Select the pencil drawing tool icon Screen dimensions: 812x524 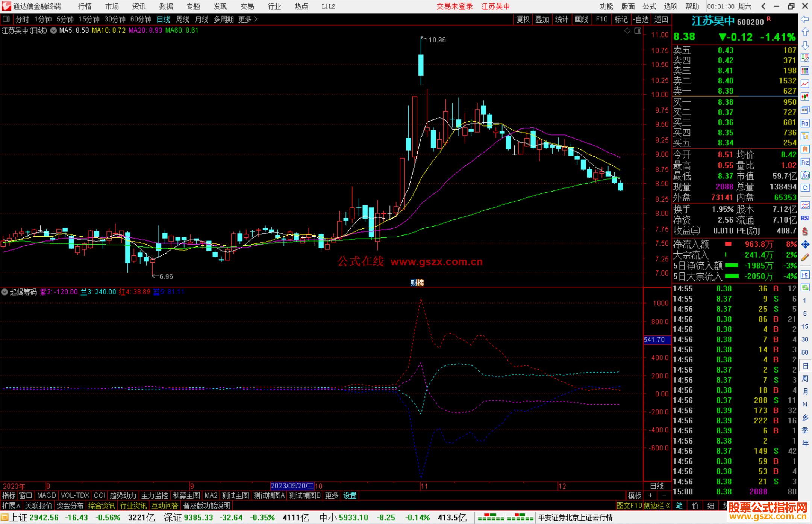pyautogui.click(x=805, y=257)
